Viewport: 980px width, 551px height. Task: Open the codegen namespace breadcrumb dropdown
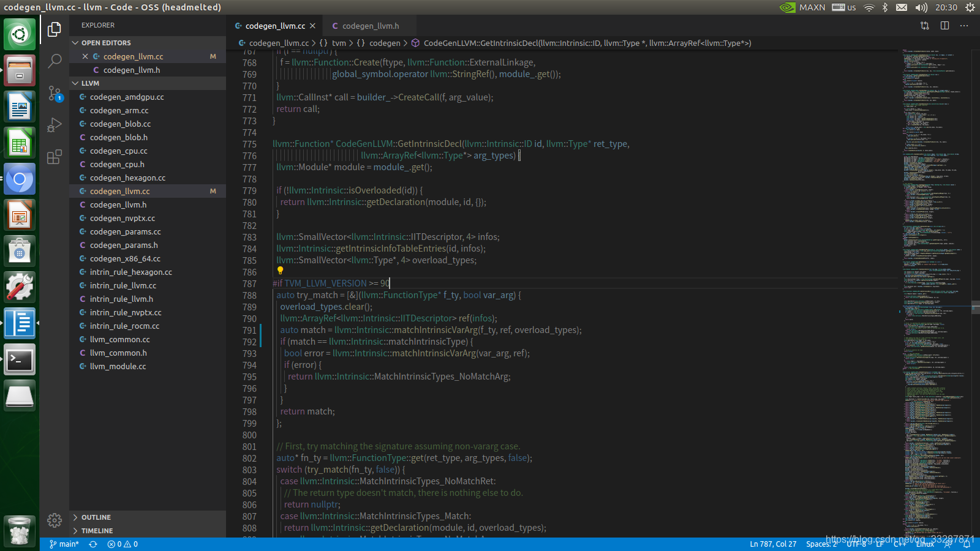379,43
